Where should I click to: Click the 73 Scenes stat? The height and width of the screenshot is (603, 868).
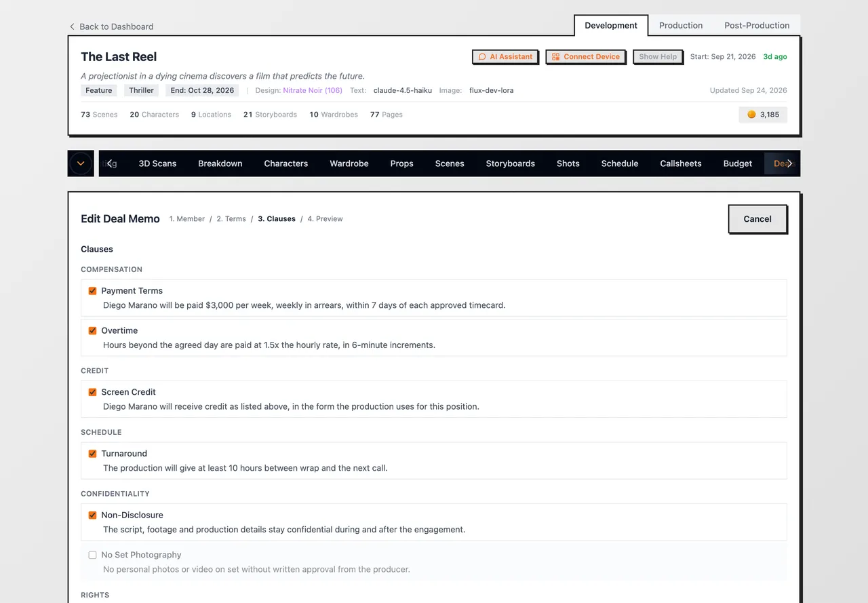pos(99,115)
